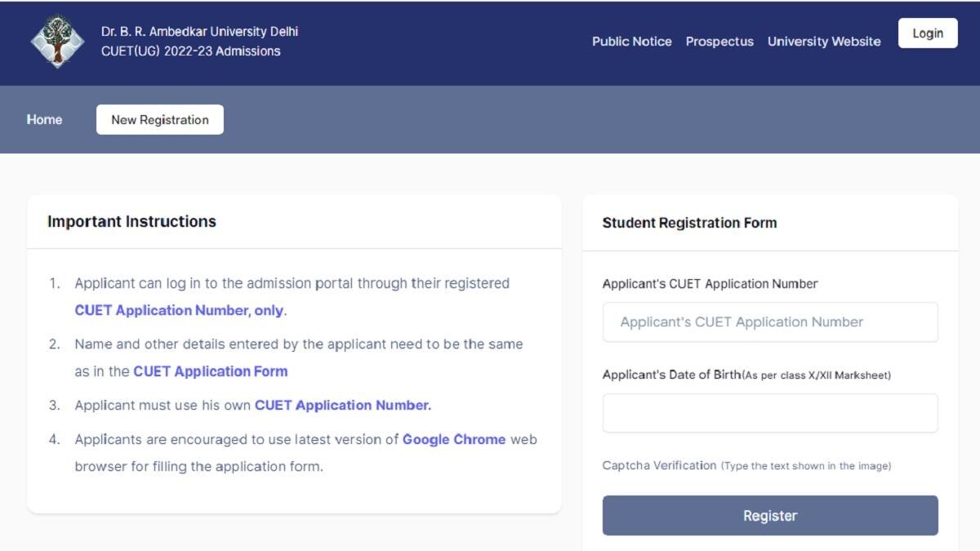Visit the University Website link
The height and width of the screenshot is (551, 980).
coord(824,41)
